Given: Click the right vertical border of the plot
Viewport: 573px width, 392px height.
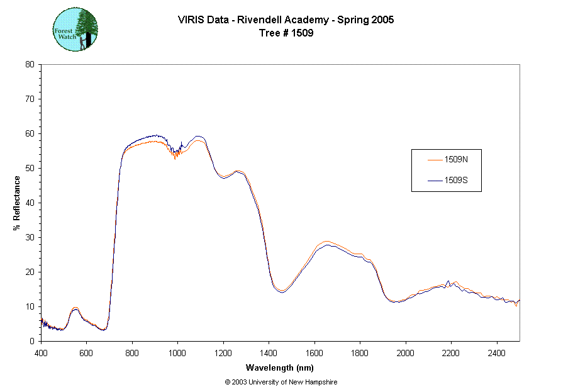Looking at the screenshot, I should tap(520, 201).
